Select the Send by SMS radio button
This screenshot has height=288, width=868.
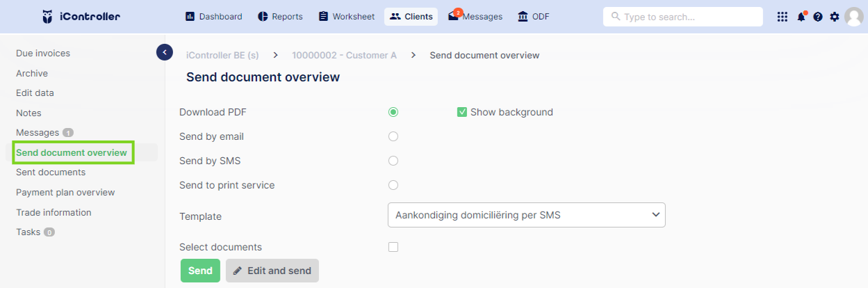pos(393,161)
